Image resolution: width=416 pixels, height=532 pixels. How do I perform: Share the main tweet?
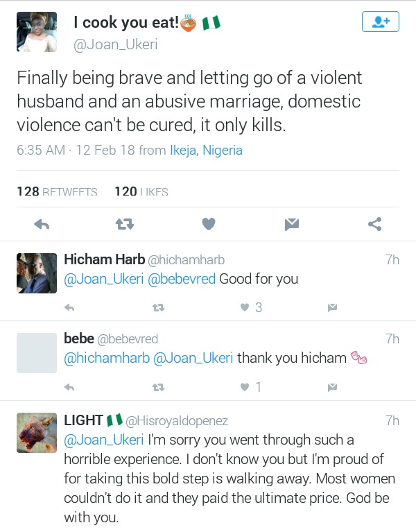(374, 223)
